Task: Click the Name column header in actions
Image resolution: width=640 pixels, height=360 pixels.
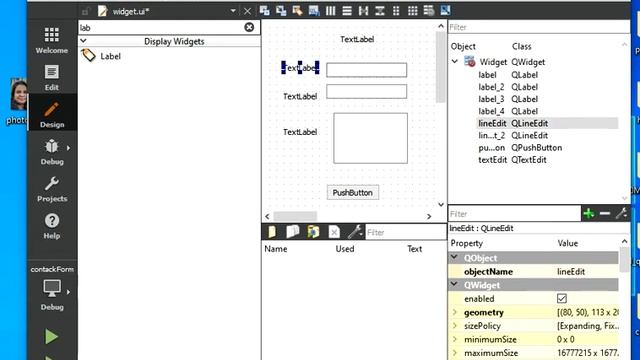Action: 276,249
